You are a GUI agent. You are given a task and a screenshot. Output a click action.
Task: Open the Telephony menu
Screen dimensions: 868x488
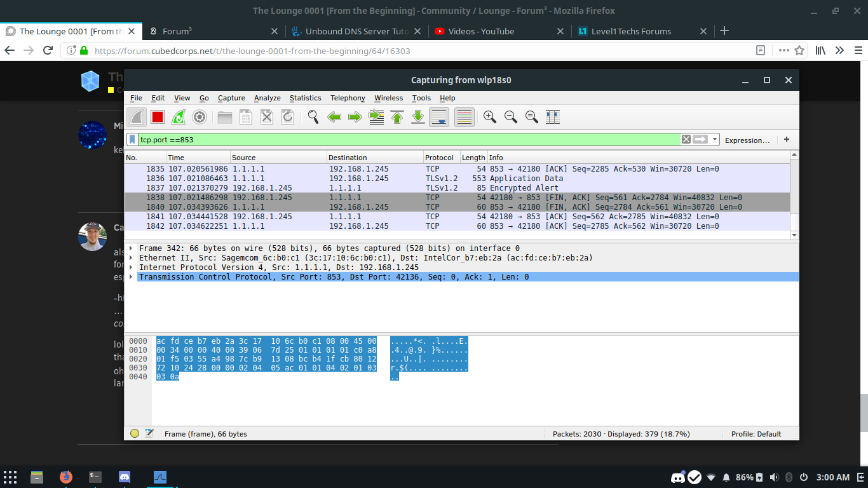pos(348,98)
